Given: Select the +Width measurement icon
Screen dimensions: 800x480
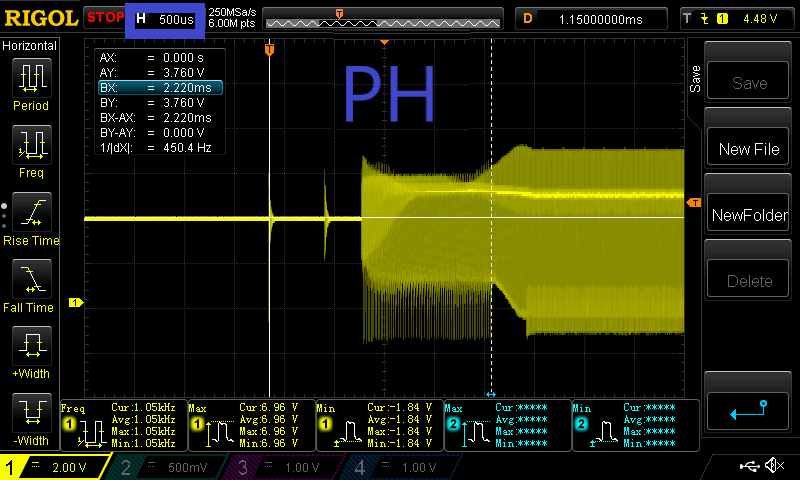Looking at the screenshot, I should pos(32,345).
